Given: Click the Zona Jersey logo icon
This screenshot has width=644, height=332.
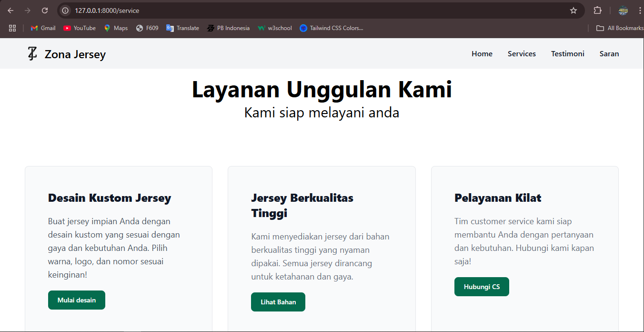Looking at the screenshot, I should click(32, 54).
